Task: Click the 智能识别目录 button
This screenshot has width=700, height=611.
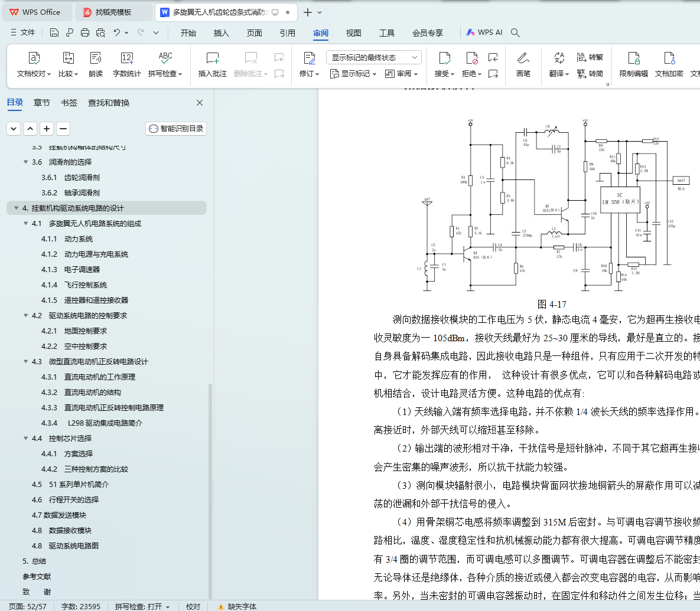Action: 176,129
